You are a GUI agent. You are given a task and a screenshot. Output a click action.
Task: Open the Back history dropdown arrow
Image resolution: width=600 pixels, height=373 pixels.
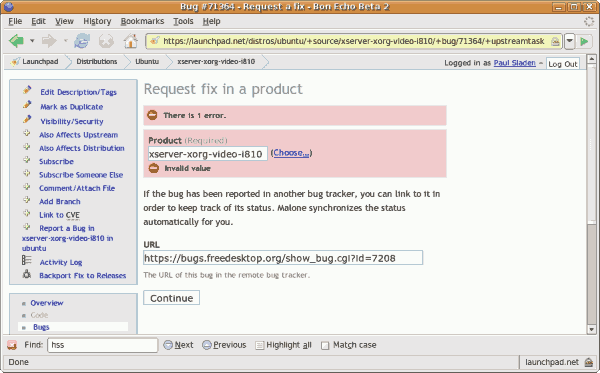(x=32, y=41)
